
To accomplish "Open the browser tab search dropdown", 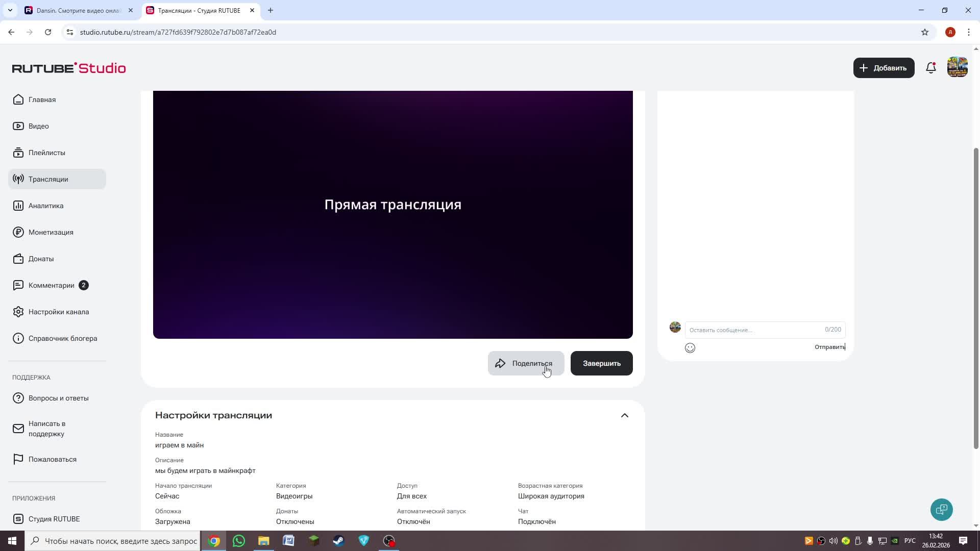I will tap(10, 10).
